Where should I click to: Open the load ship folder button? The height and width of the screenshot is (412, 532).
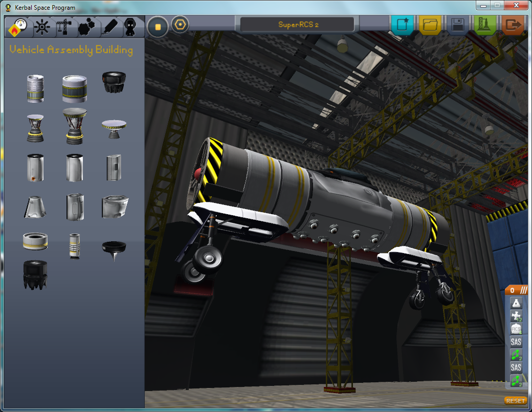[430, 25]
